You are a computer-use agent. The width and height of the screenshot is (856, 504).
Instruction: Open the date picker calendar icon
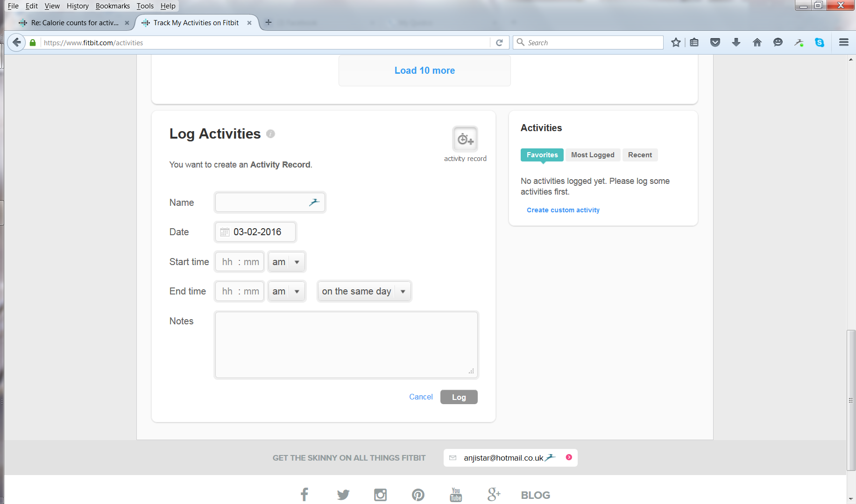click(225, 232)
